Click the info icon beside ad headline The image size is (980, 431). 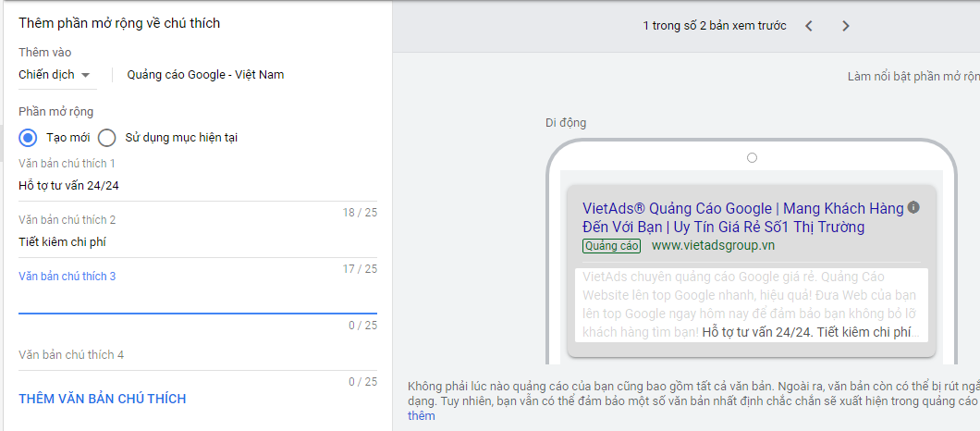pyautogui.click(x=913, y=207)
